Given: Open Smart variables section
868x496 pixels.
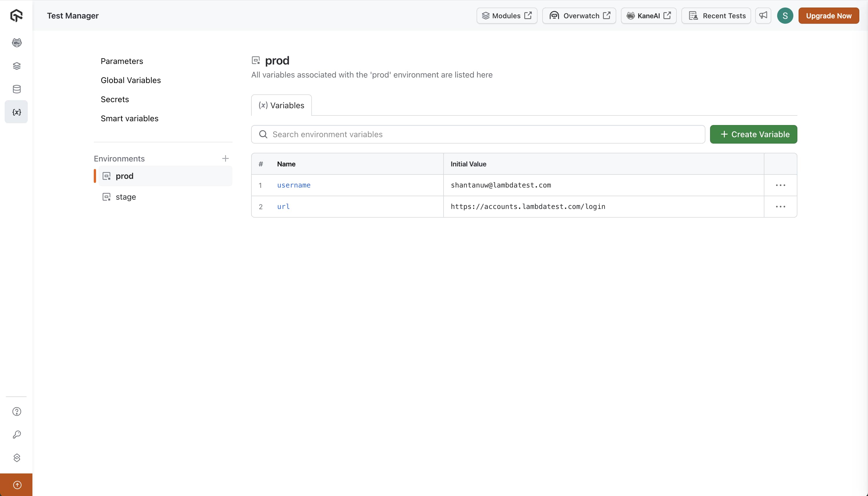Looking at the screenshot, I should pyautogui.click(x=129, y=119).
